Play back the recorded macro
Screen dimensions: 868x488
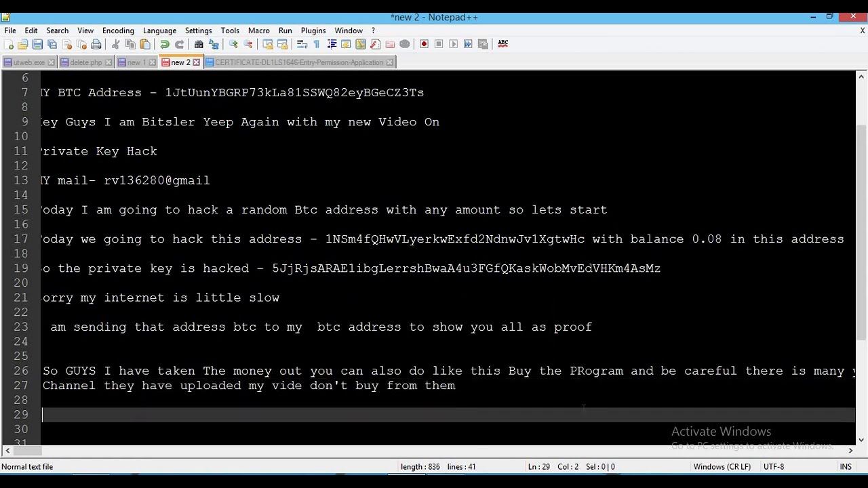pos(454,44)
